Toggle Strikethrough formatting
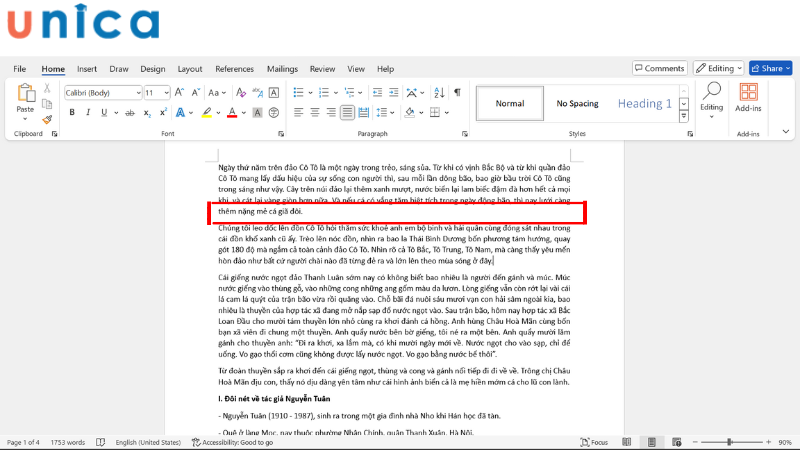The height and width of the screenshot is (450, 800). coord(128,112)
